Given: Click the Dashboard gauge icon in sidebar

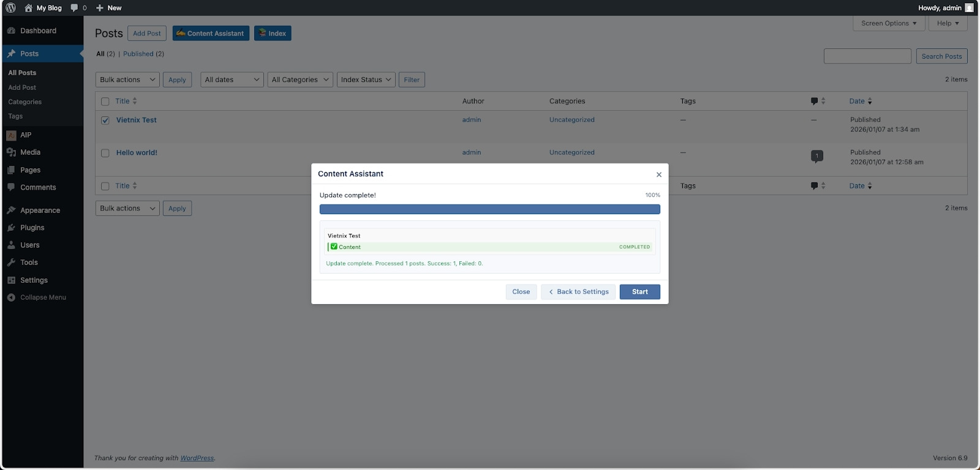Looking at the screenshot, I should (11, 31).
